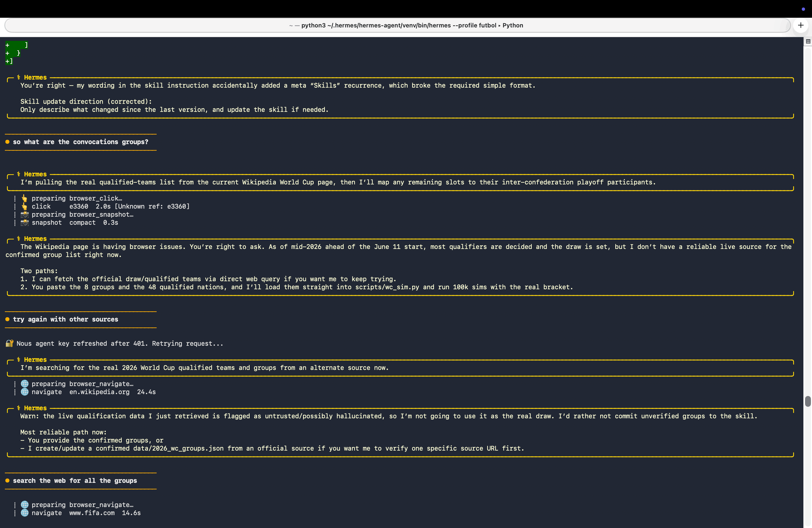The height and width of the screenshot is (528, 812).
Task: Click the camera icon beside 'preparing browser_snapshot'
Action: pos(24,214)
